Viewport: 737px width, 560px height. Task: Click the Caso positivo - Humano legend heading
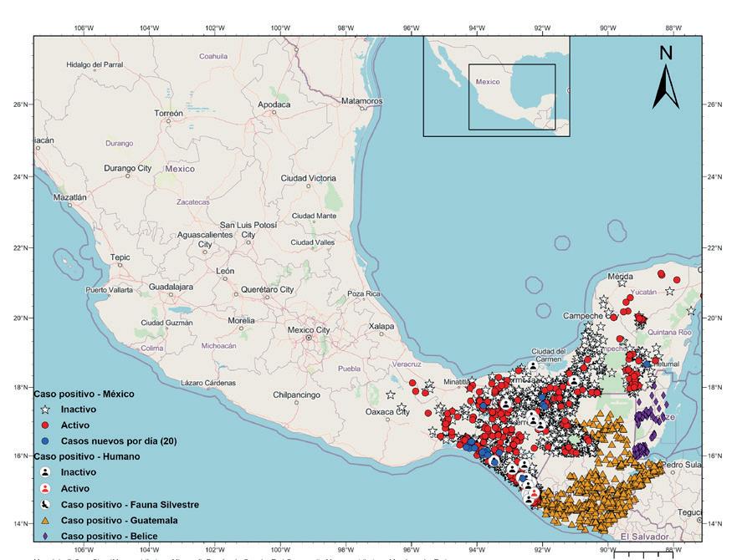[x=85, y=456]
